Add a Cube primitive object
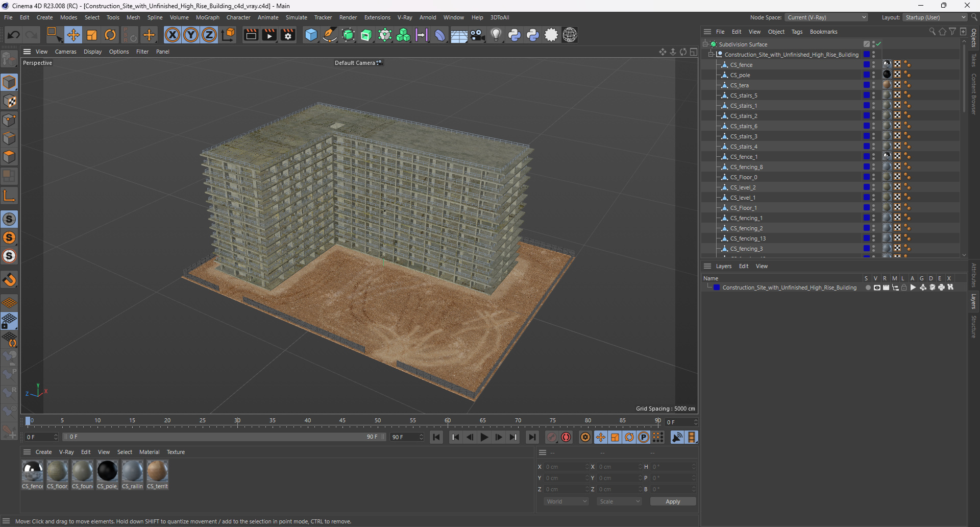 click(311, 35)
